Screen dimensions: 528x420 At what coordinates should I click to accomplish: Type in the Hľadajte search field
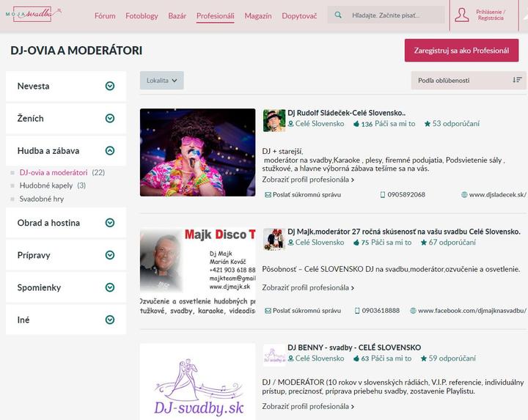(x=396, y=15)
